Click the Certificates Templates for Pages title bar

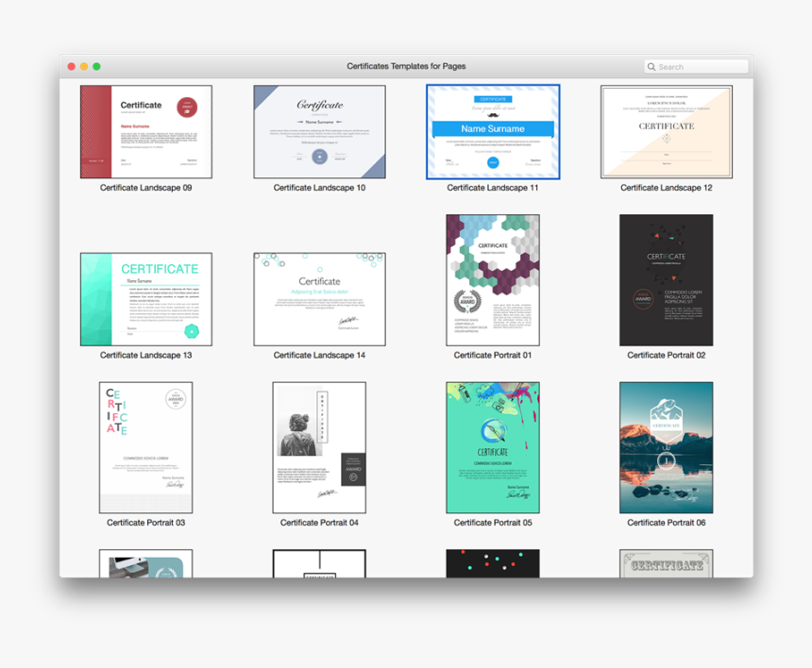pos(406,66)
